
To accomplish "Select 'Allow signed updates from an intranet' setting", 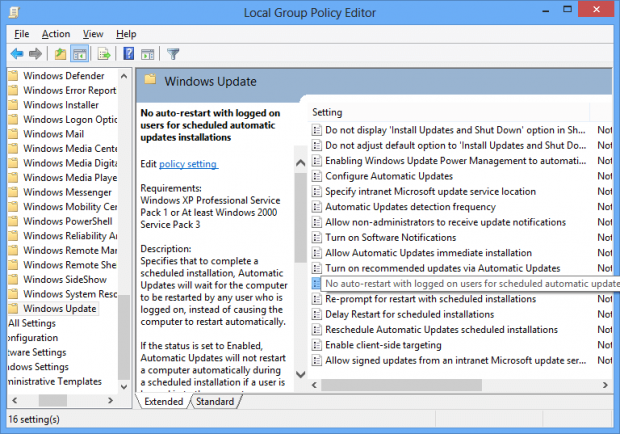I will (x=456, y=360).
